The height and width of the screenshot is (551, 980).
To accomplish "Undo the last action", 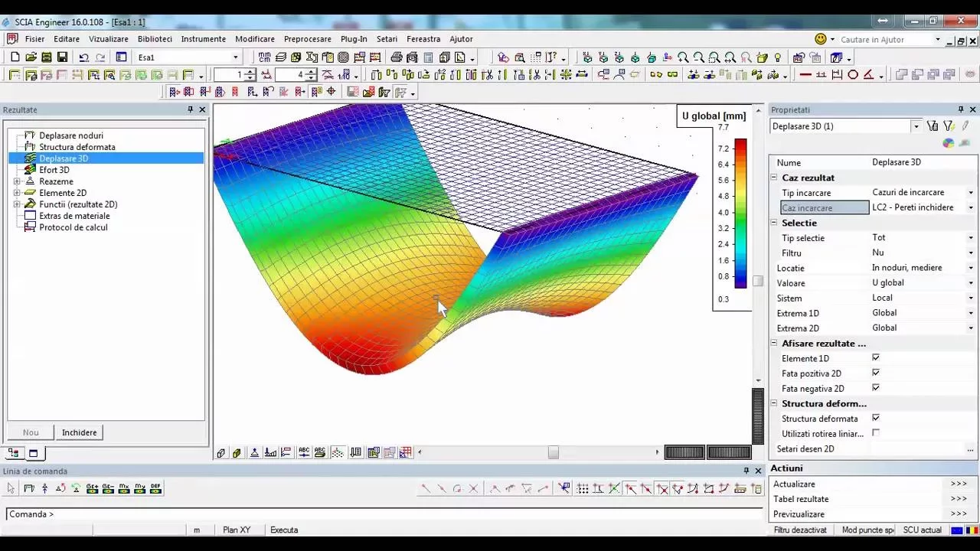I will [x=83, y=57].
